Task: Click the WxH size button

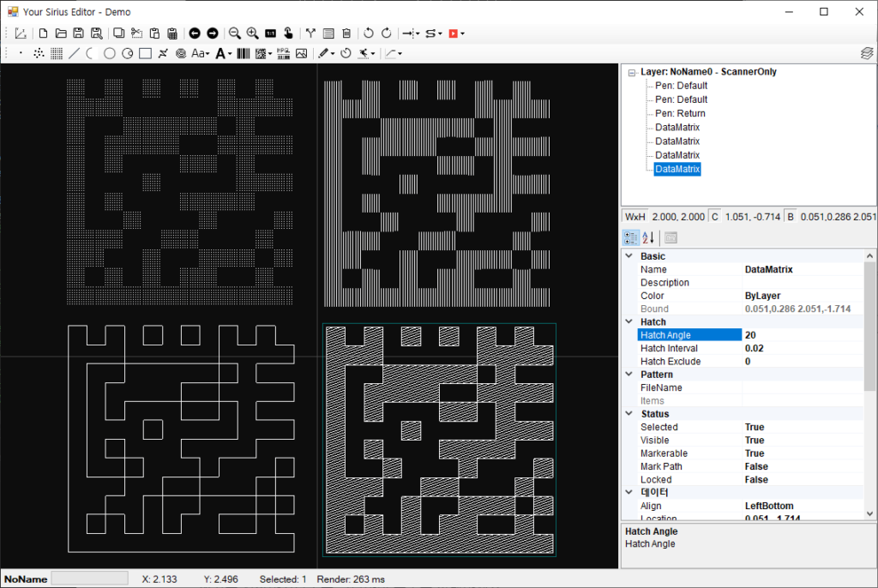Action: click(x=635, y=217)
